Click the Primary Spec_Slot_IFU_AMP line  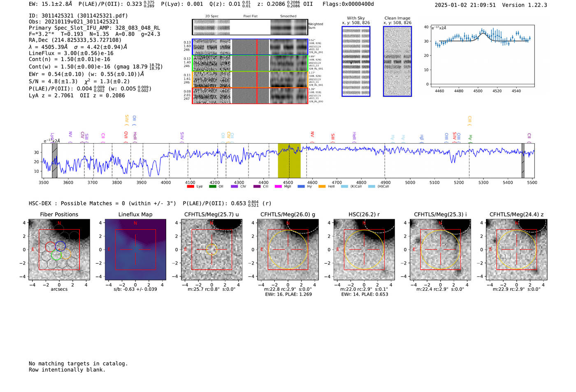point(94,28)
